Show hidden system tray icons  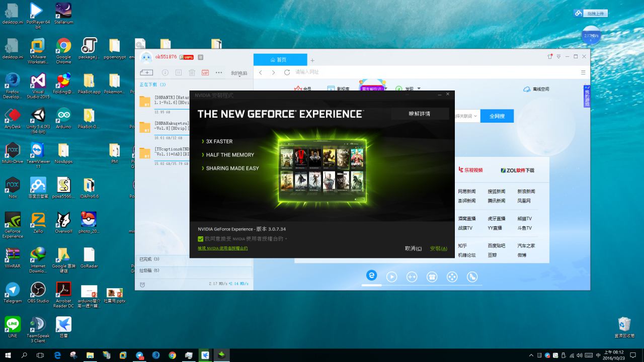click(x=532, y=355)
